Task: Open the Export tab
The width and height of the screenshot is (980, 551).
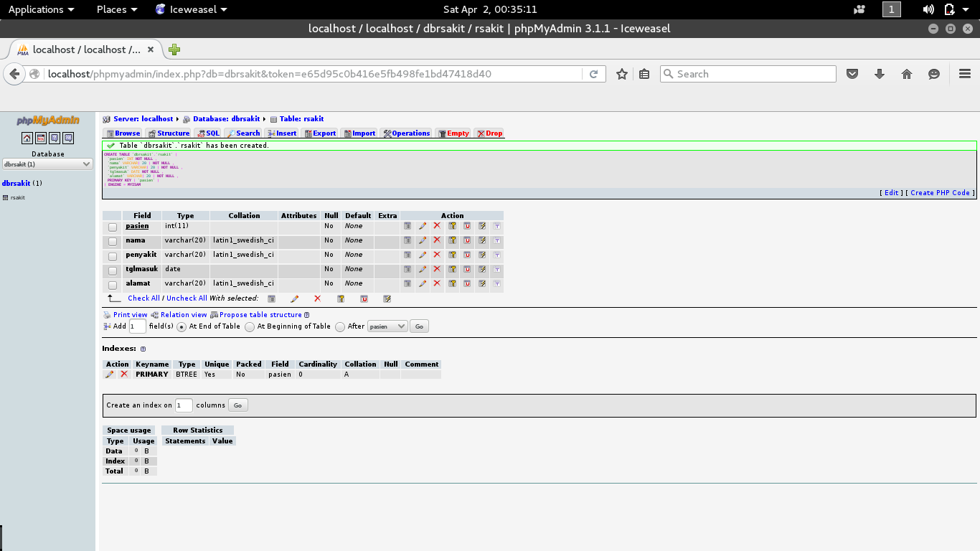Action: point(319,133)
